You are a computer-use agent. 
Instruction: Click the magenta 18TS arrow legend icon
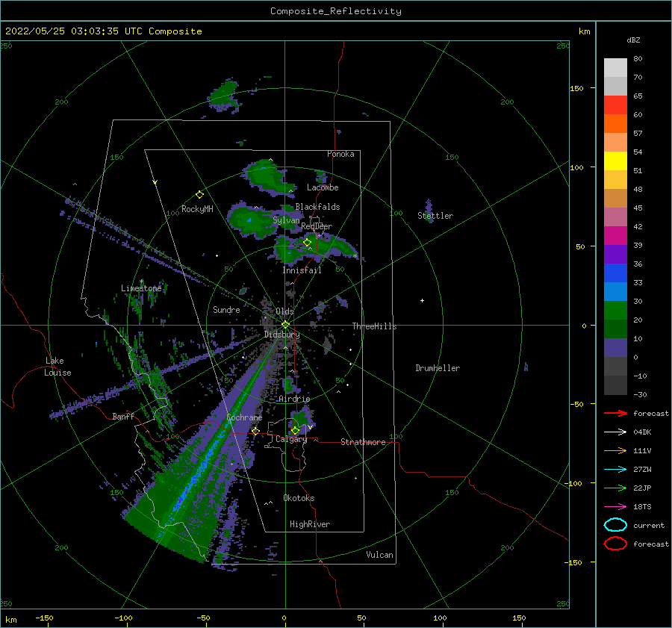pyautogui.click(x=615, y=507)
